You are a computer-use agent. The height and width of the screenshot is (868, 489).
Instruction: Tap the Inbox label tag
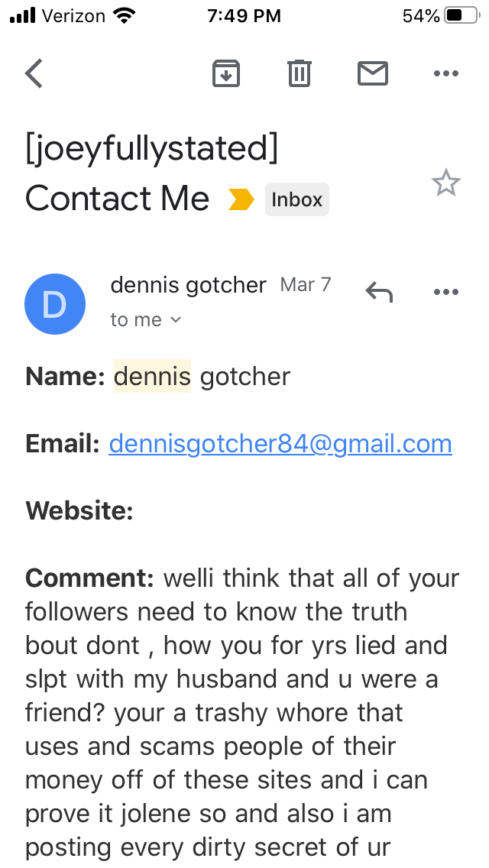click(x=297, y=200)
